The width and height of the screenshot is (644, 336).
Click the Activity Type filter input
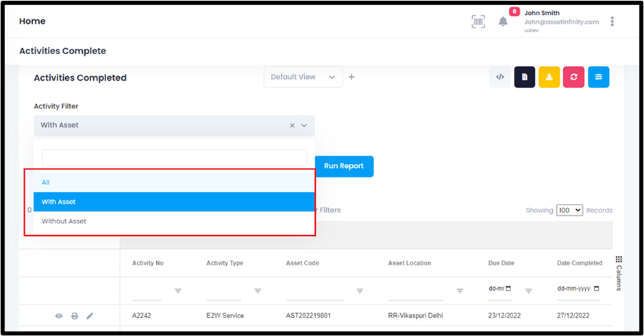point(223,291)
